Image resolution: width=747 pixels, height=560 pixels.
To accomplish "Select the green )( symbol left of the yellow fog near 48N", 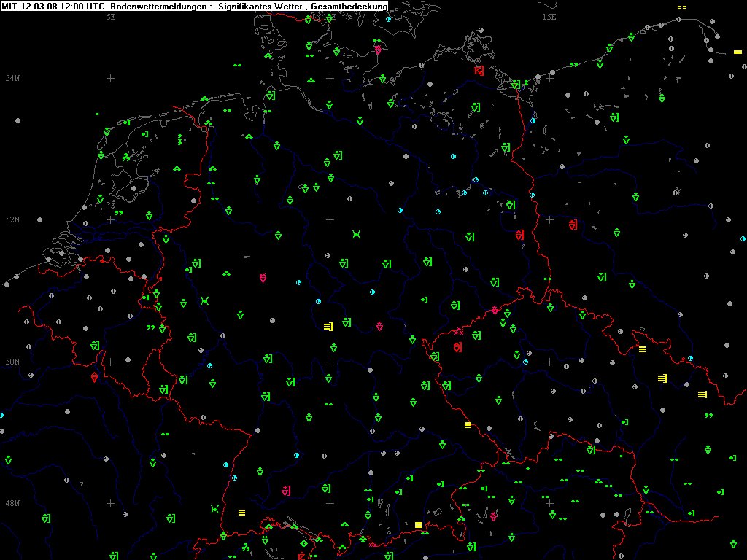I will coord(214,508).
